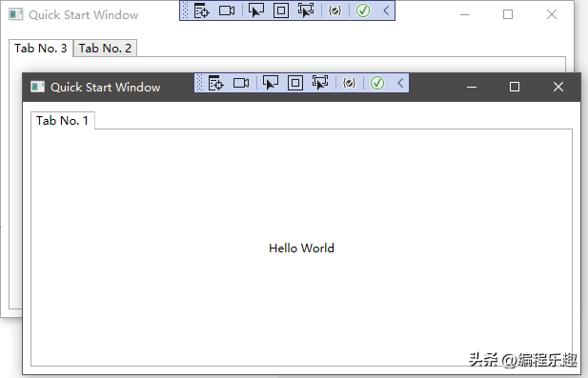Click front window title text Quick Start Window

106,88
